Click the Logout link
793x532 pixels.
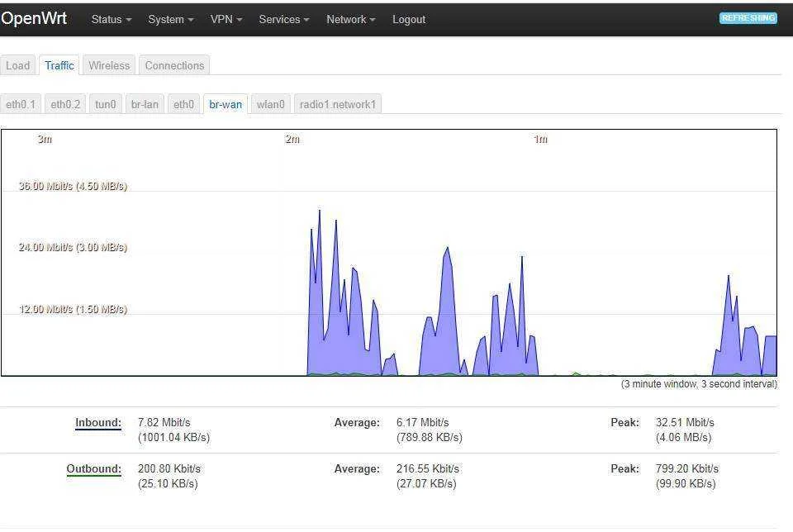(x=409, y=19)
